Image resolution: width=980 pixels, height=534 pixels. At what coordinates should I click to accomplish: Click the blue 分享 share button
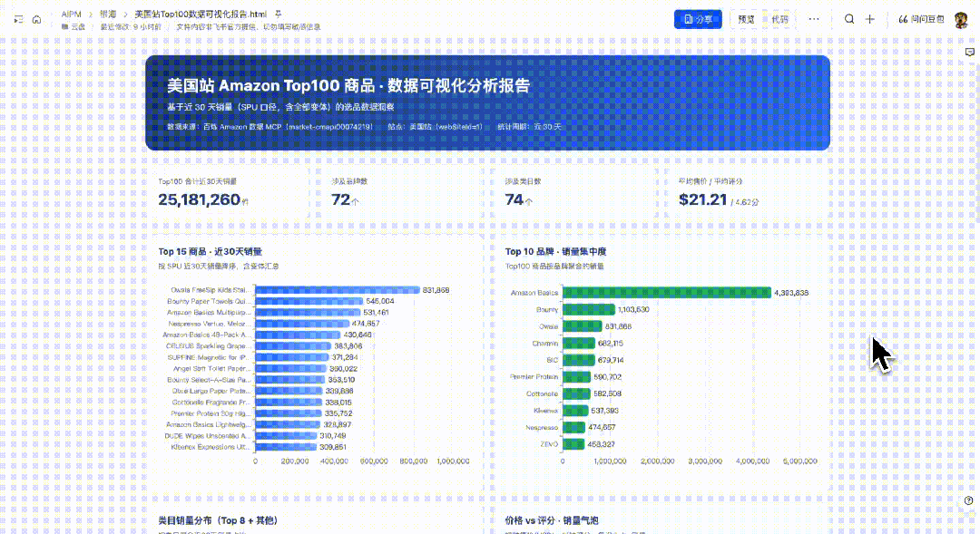pyautogui.click(x=698, y=19)
